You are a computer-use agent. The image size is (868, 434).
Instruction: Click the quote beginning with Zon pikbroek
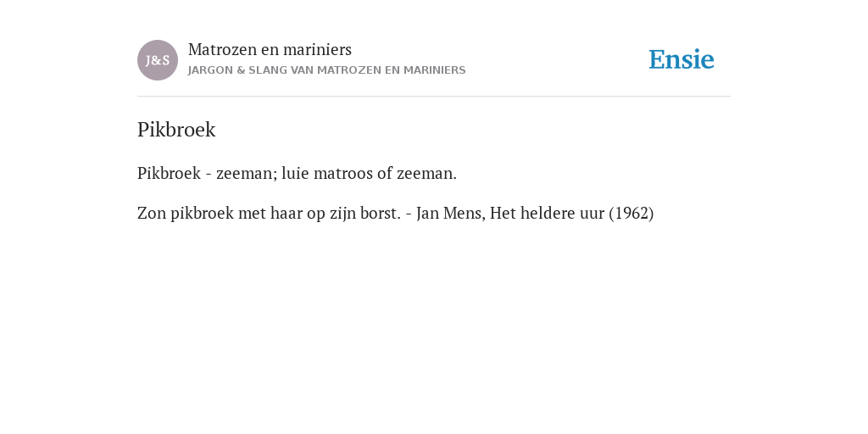coord(395,213)
